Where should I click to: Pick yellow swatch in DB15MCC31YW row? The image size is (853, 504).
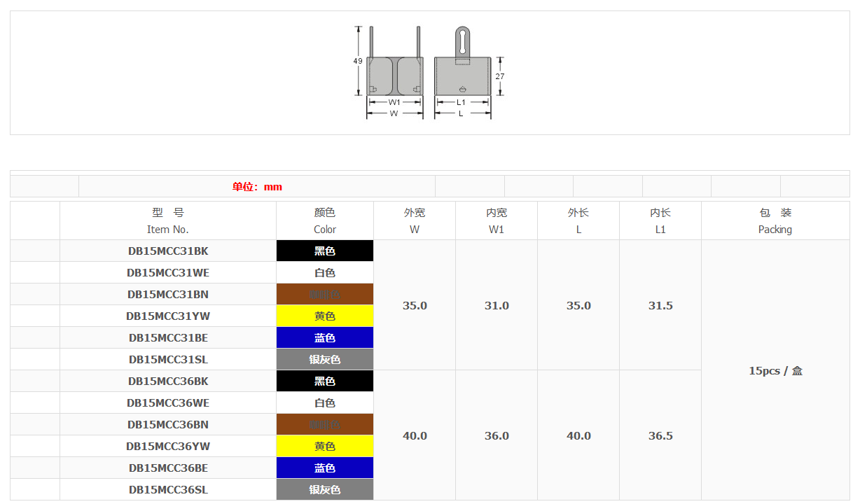click(325, 316)
